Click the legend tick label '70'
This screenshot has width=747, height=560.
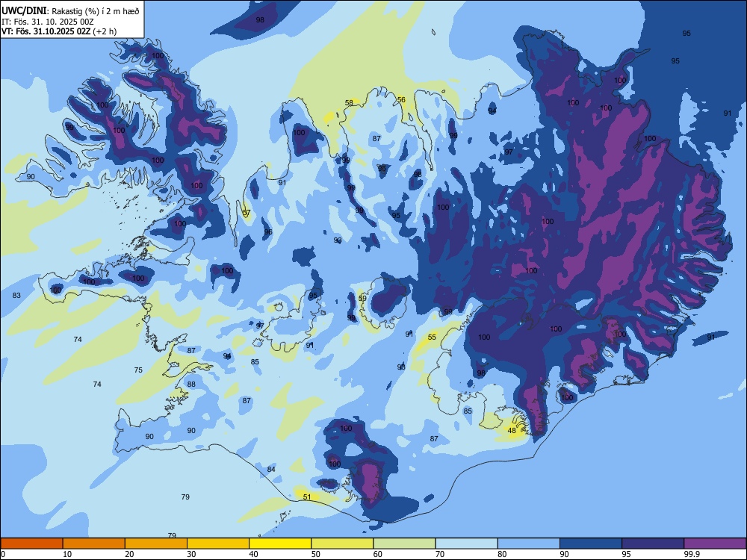click(x=440, y=554)
